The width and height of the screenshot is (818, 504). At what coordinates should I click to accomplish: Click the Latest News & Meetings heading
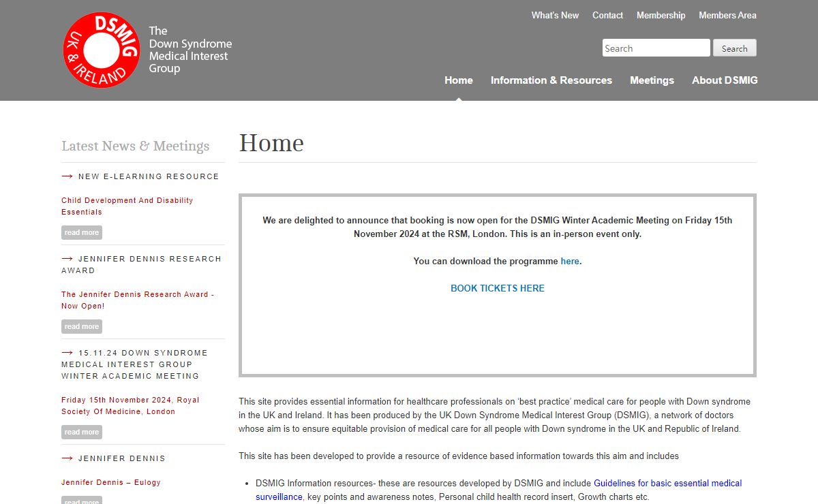(x=136, y=146)
